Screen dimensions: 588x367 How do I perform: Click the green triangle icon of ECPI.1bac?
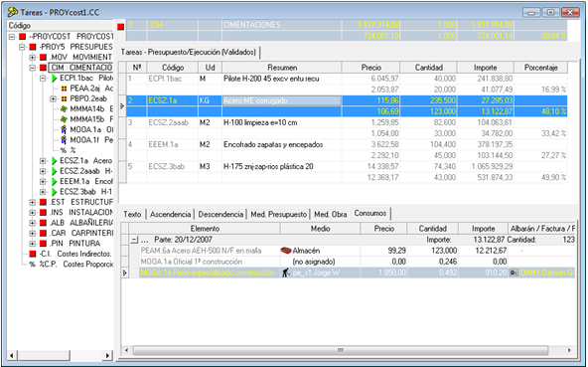tap(54, 79)
